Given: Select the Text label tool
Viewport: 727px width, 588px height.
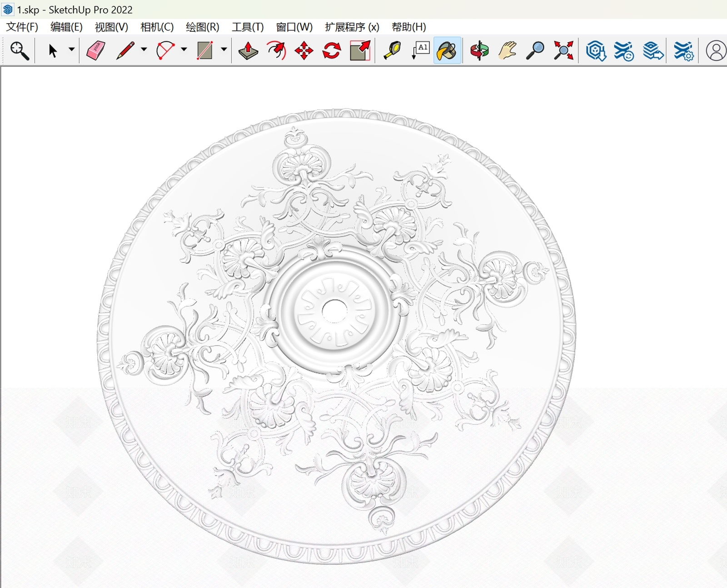Looking at the screenshot, I should click(x=420, y=50).
